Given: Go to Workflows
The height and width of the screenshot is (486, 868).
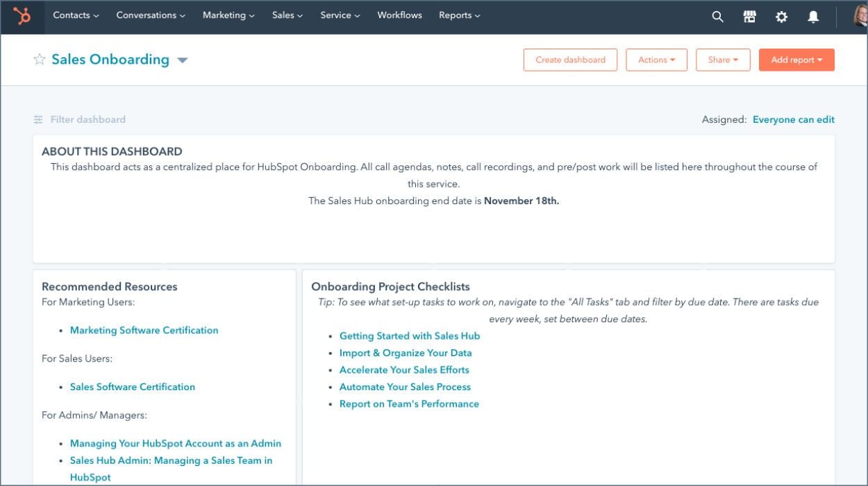Looking at the screenshot, I should (x=399, y=15).
